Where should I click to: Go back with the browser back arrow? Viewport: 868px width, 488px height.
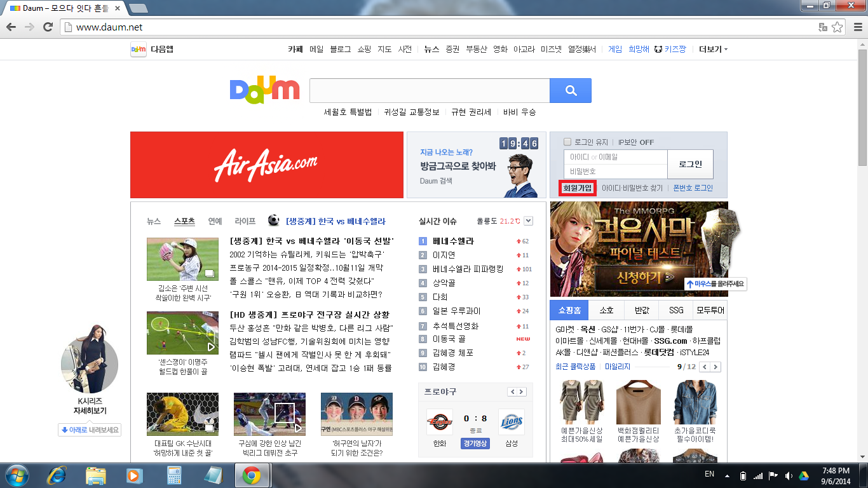coord(11,27)
